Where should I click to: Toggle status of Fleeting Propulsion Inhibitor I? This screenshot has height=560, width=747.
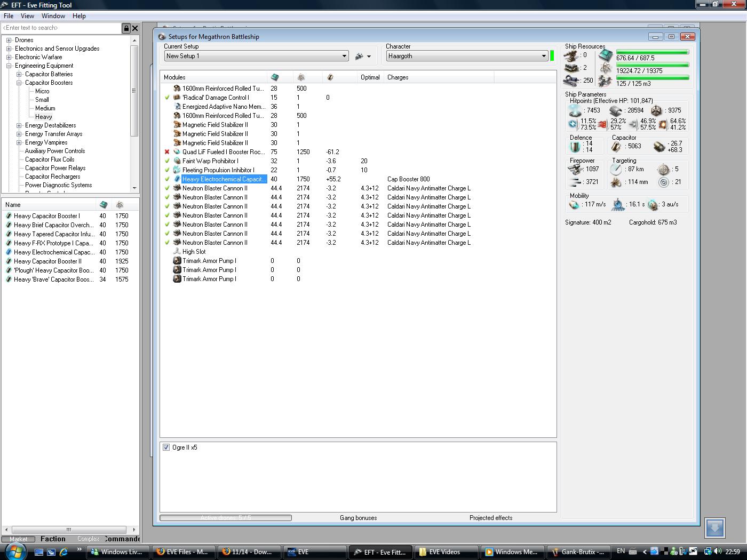coord(167,170)
